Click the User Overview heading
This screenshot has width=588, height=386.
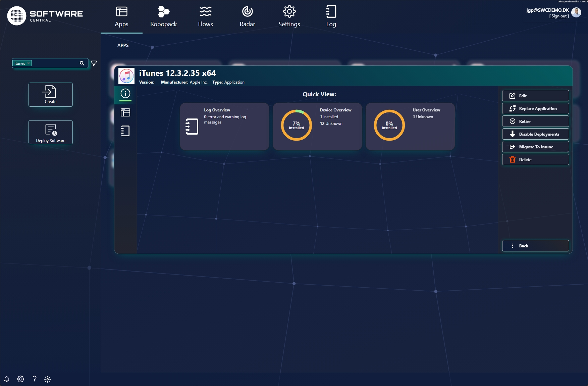tap(426, 110)
